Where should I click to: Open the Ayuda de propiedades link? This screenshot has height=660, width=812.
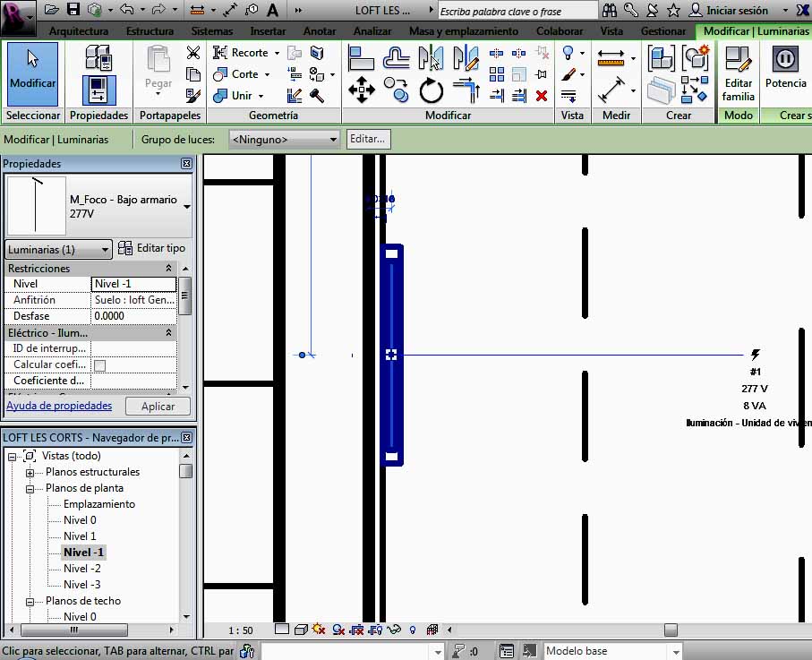pos(59,406)
